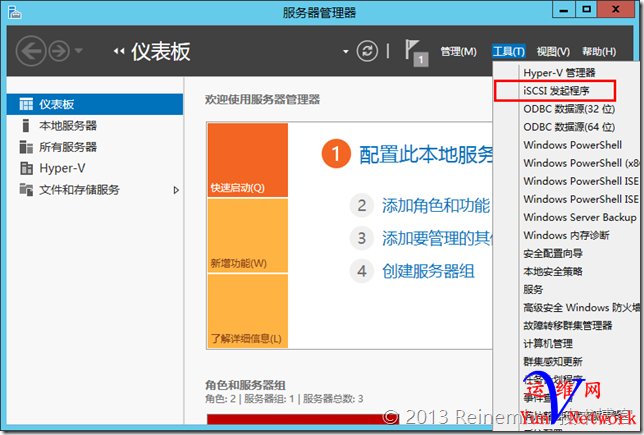Choose 安全配置向导 menu entry
This screenshot has width=644, height=435.
pos(553,253)
